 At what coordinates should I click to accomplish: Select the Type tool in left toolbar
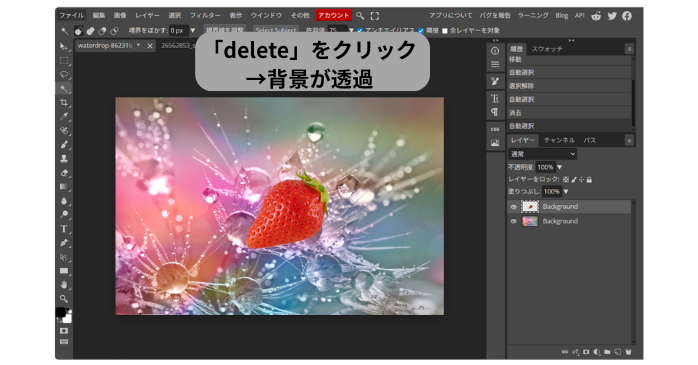[64, 229]
